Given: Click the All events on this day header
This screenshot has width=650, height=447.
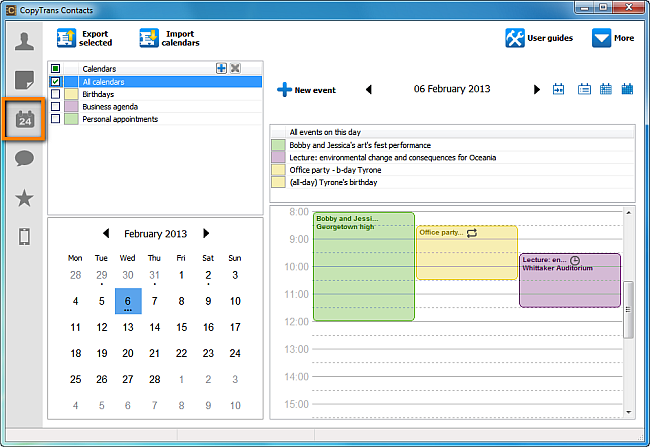Looking at the screenshot, I should click(x=452, y=132).
